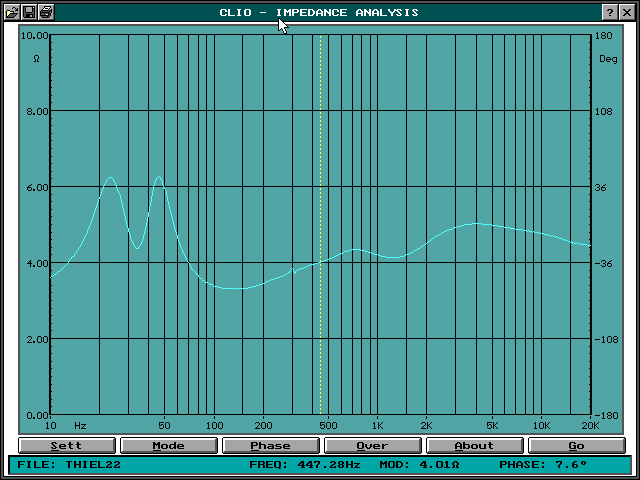Save measurement with the floppy disk icon
Screen dimensions: 640x480
pos(29,12)
